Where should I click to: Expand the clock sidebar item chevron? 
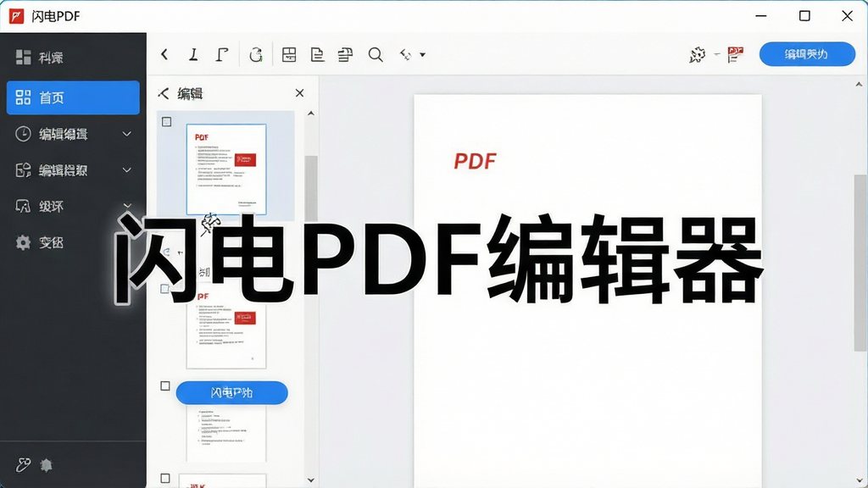(127, 134)
